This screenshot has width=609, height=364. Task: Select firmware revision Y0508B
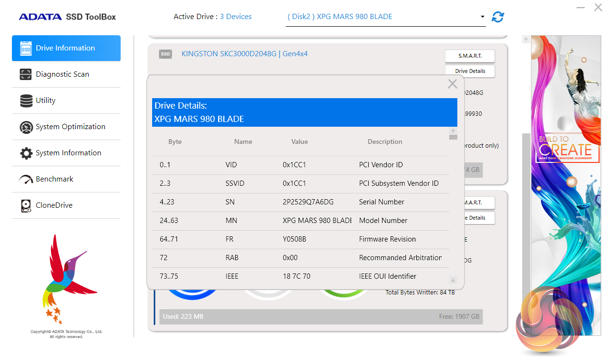294,239
